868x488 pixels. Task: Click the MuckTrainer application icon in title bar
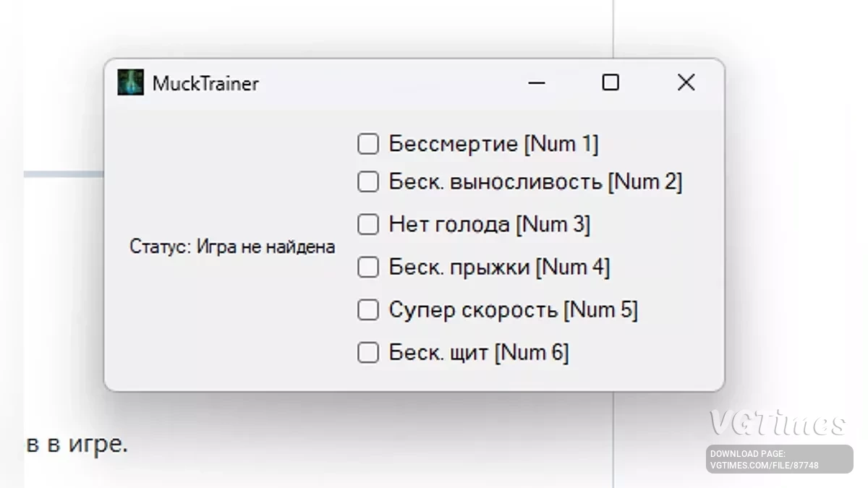[131, 82]
